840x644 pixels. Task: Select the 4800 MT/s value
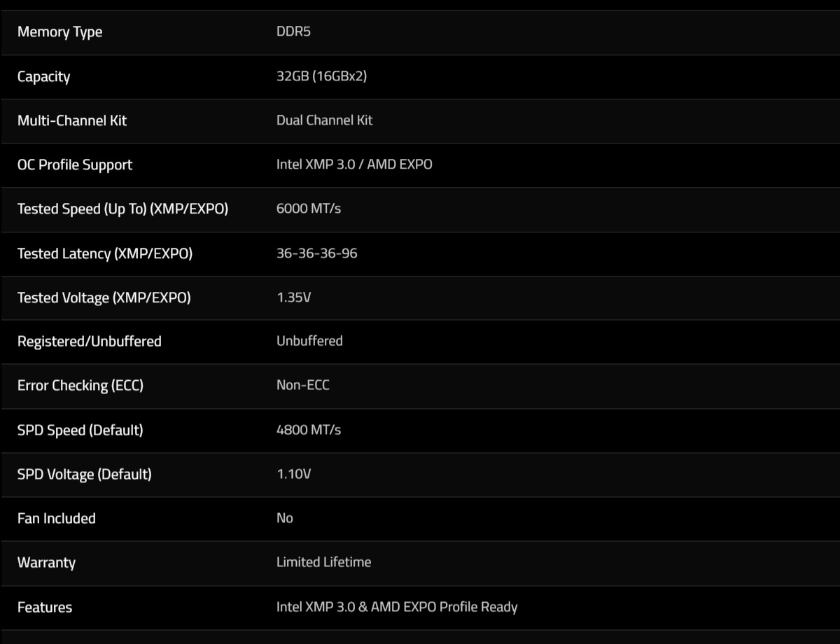[309, 430]
